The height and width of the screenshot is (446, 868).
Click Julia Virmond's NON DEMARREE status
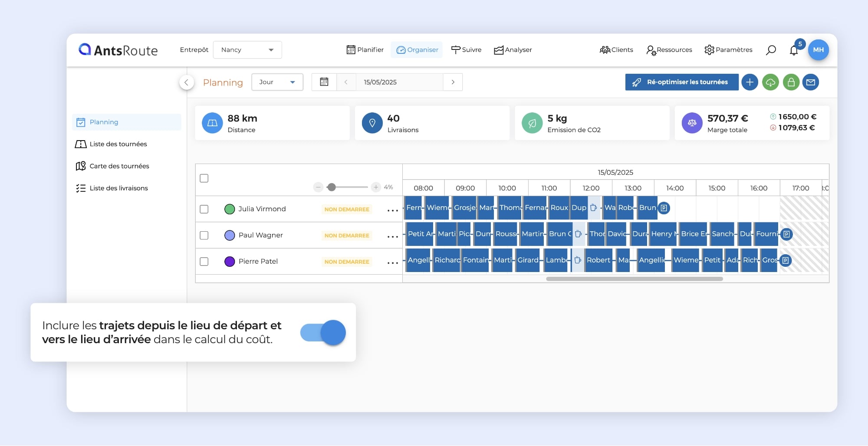pyautogui.click(x=347, y=210)
